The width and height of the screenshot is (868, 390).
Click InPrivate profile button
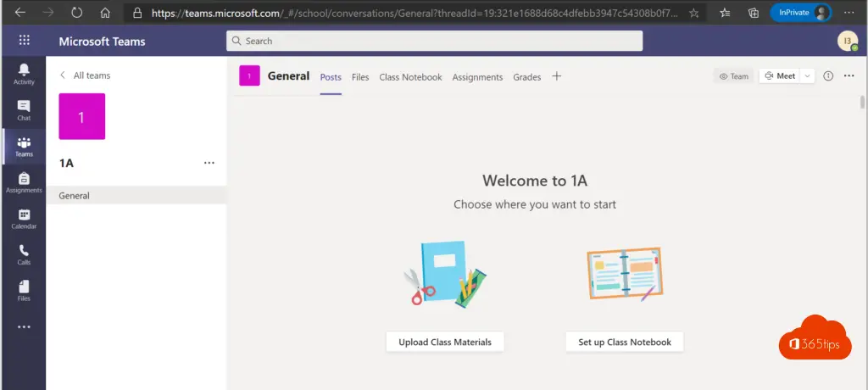click(800, 13)
